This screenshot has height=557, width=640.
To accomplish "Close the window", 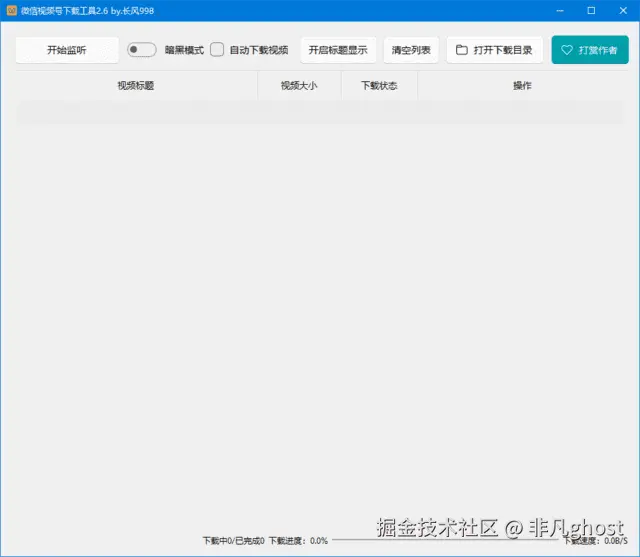I will (x=623, y=11).
